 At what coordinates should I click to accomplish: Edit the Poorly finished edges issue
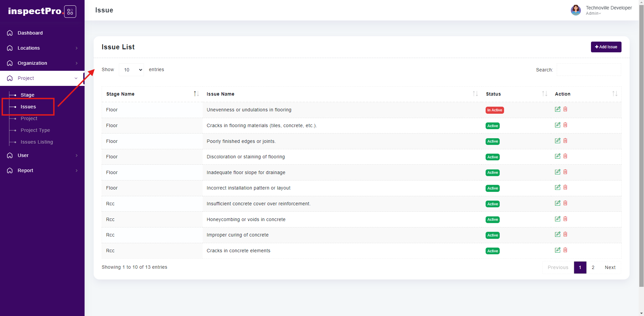(557, 141)
